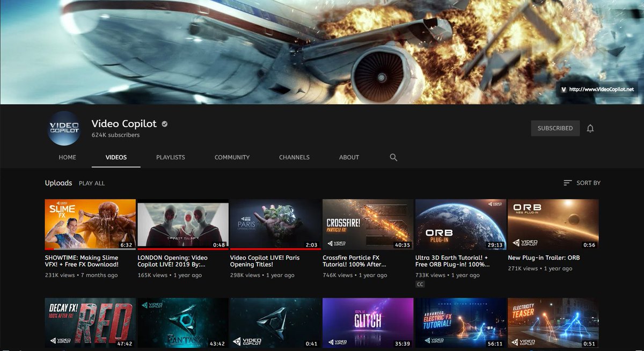Open the Glitch video thumbnail

tap(368, 324)
